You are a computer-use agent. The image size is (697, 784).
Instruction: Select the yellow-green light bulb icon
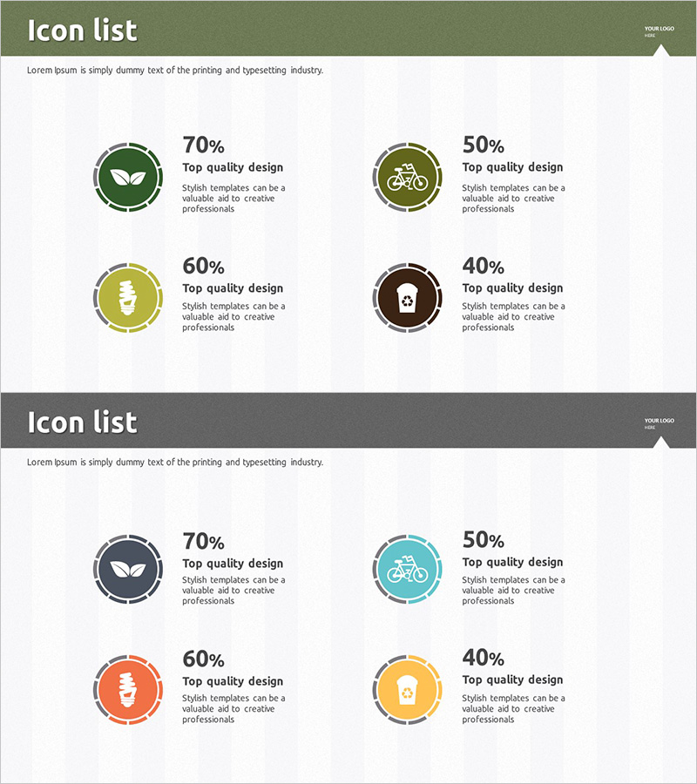point(129,298)
